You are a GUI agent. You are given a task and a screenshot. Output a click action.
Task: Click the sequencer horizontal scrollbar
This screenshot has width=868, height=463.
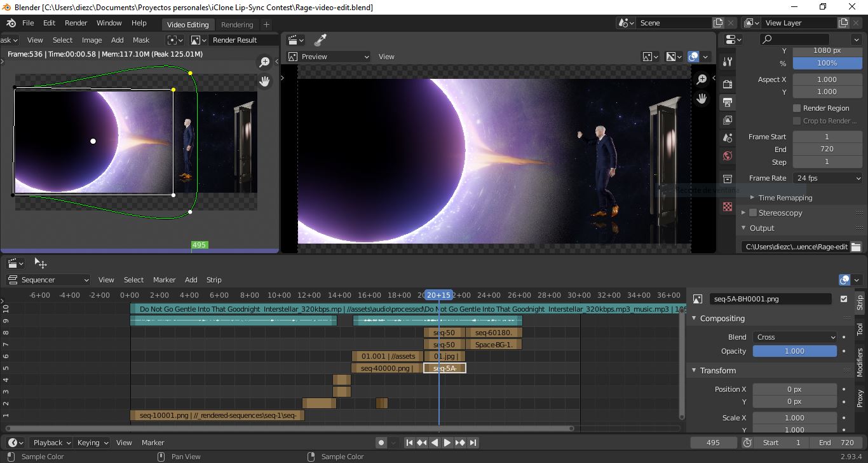[290, 429]
